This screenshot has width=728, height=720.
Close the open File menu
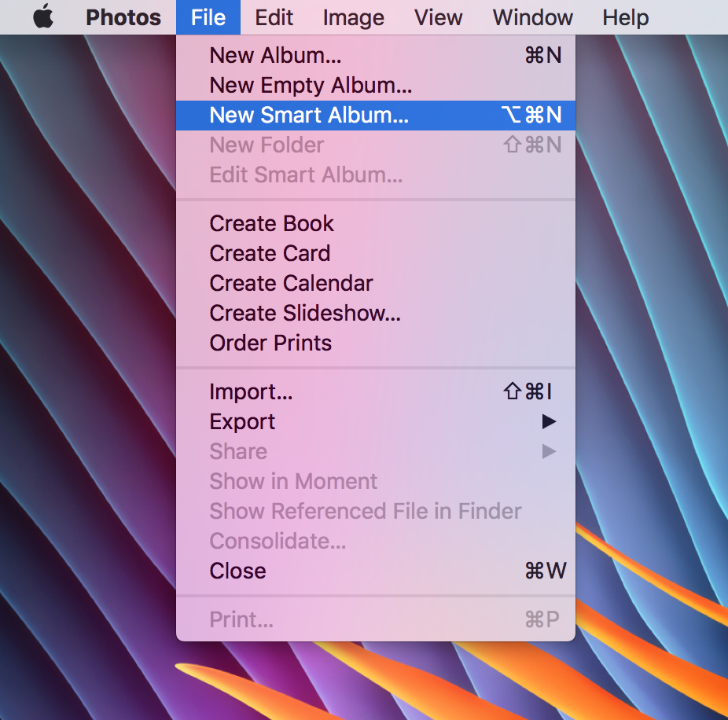208,17
